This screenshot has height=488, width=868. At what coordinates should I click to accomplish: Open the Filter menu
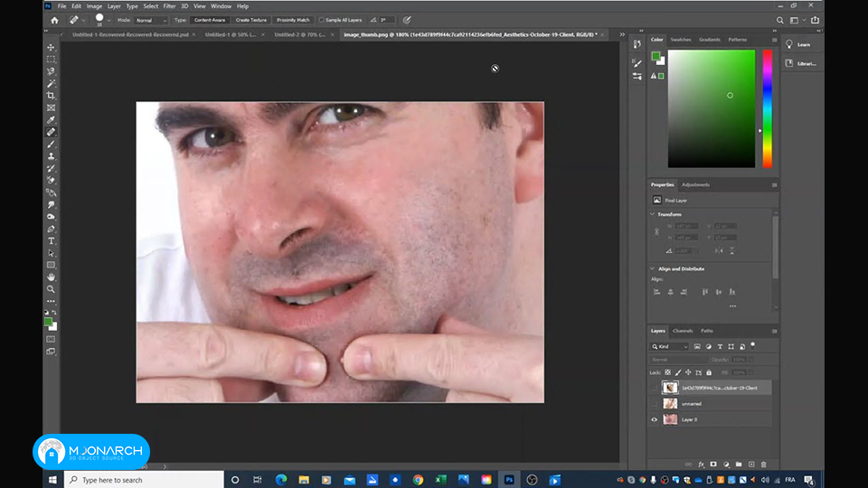click(x=169, y=6)
